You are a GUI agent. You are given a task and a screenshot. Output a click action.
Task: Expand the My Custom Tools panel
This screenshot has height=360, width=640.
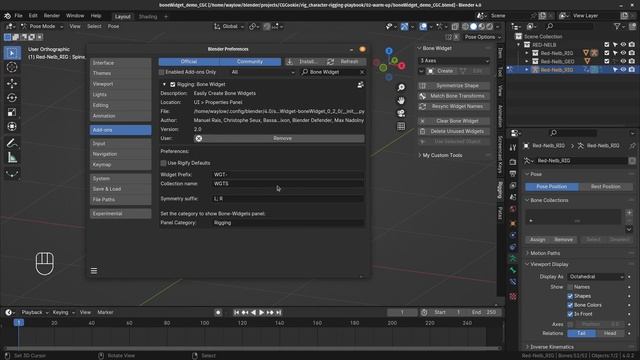pyautogui.click(x=442, y=156)
